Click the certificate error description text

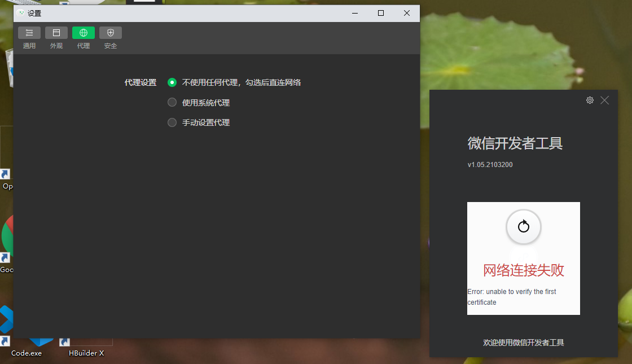tap(512, 297)
